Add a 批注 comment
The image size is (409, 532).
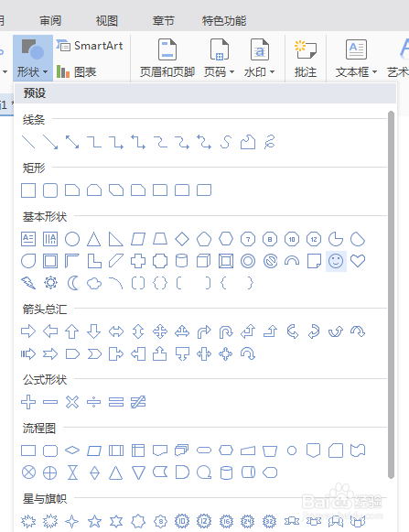[x=306, y=58]
